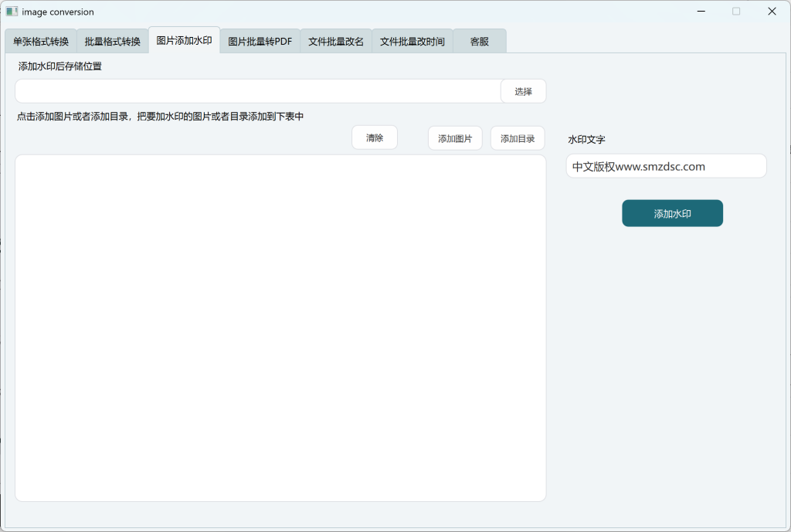The image size is (791, 532).
Task: Select the 图片添加水印 tab
Action: click(x=184, y=40)
